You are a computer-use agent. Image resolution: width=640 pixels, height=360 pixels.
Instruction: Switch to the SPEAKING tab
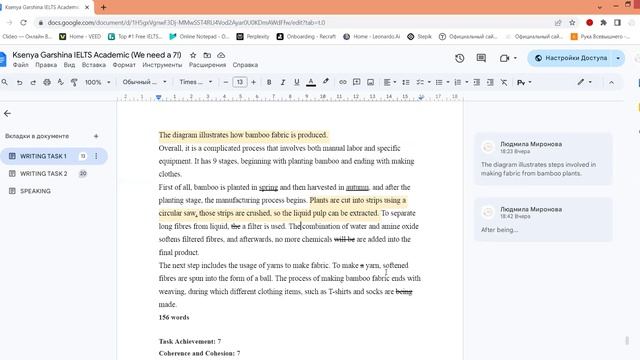[x=36, y=191]
